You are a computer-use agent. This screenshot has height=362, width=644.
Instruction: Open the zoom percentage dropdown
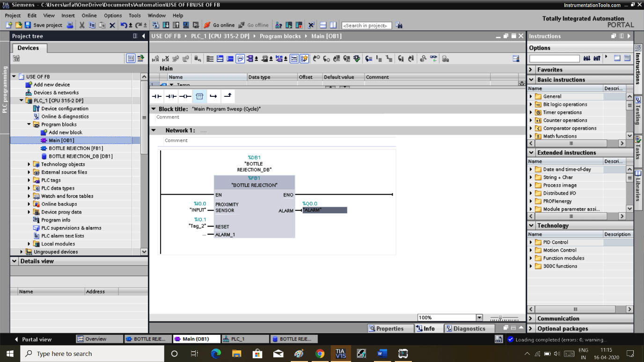pos(479,318)
